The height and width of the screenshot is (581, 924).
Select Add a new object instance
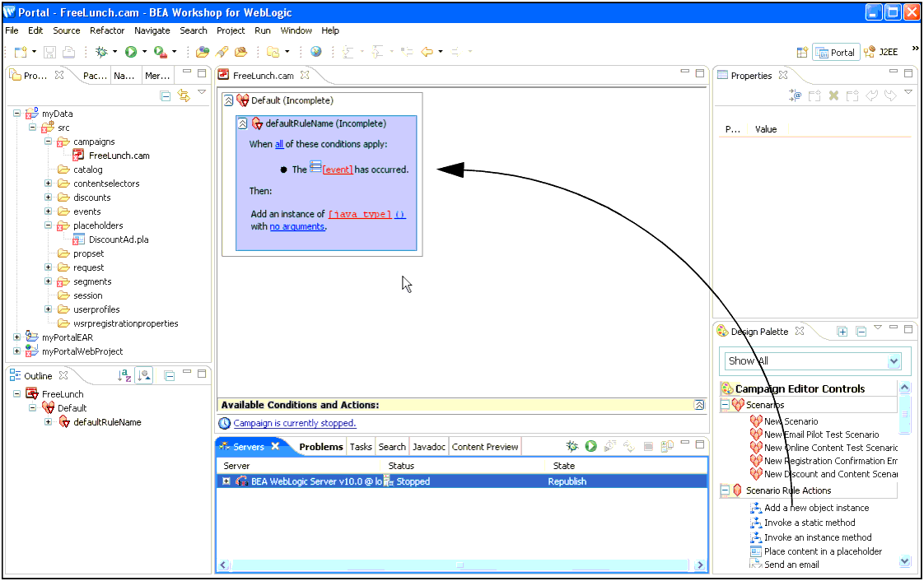tap(816, 508)
